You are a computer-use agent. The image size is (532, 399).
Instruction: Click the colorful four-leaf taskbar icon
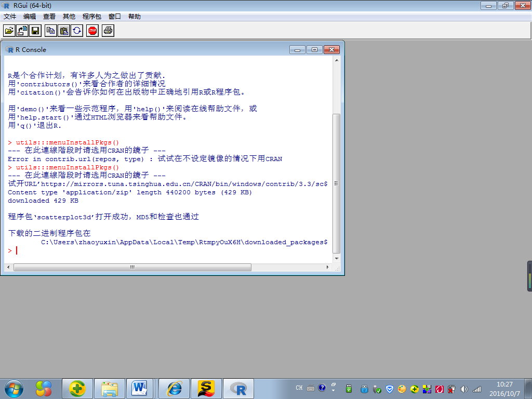point(44,389)
